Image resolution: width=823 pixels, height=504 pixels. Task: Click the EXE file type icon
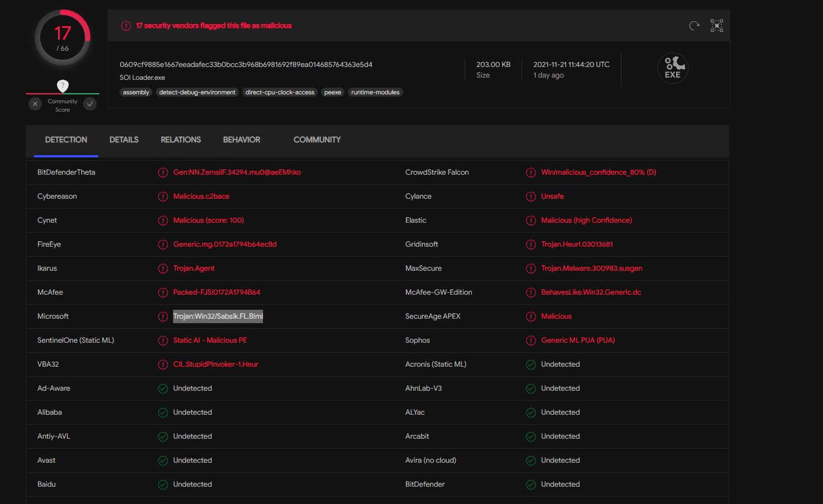tap(673, 68)
